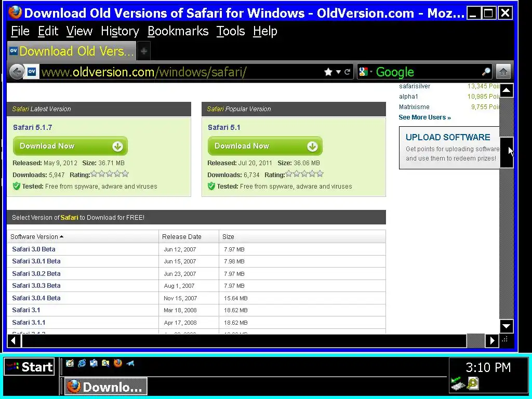Click the bookmark star in address bar
This screenshot has width=532, height=399.
tap(328, 72)
